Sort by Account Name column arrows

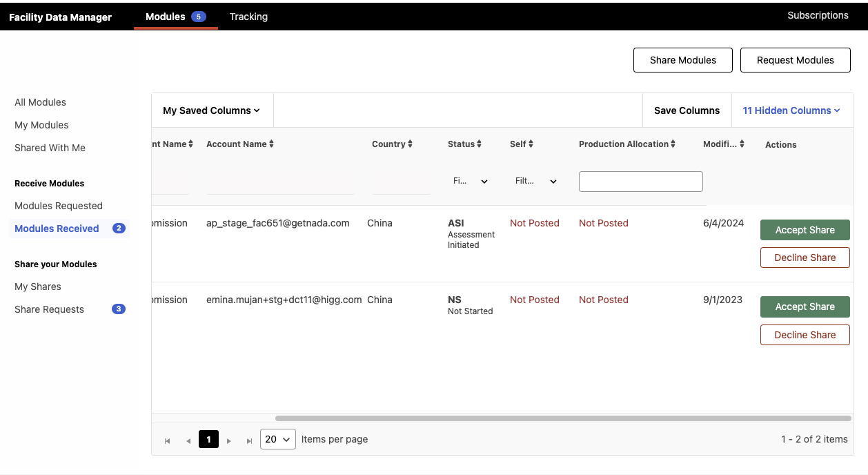click(x=271, y=144)
